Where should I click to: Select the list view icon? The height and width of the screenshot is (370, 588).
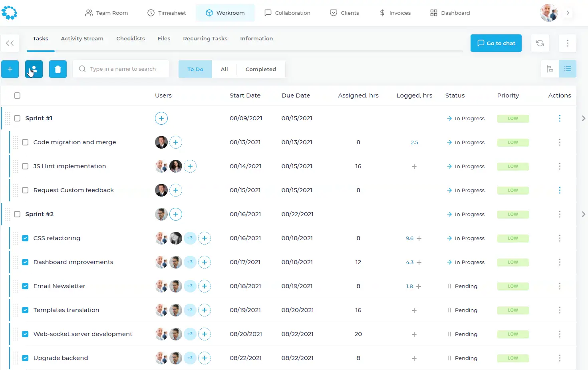coord(567,69)
